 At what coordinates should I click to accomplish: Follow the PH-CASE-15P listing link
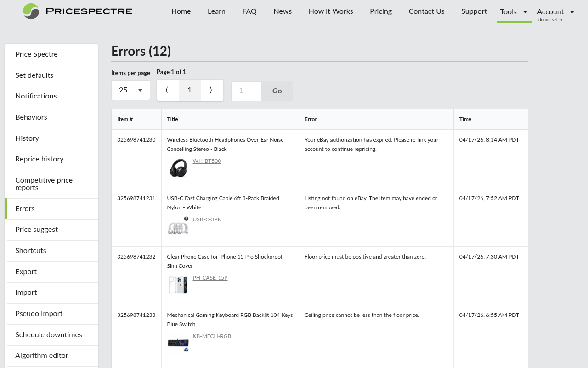[x=210, y=278]
